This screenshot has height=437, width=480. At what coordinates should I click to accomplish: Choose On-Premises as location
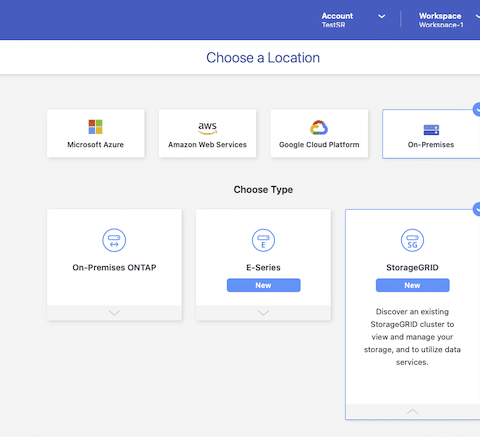[x=431, y=134]
